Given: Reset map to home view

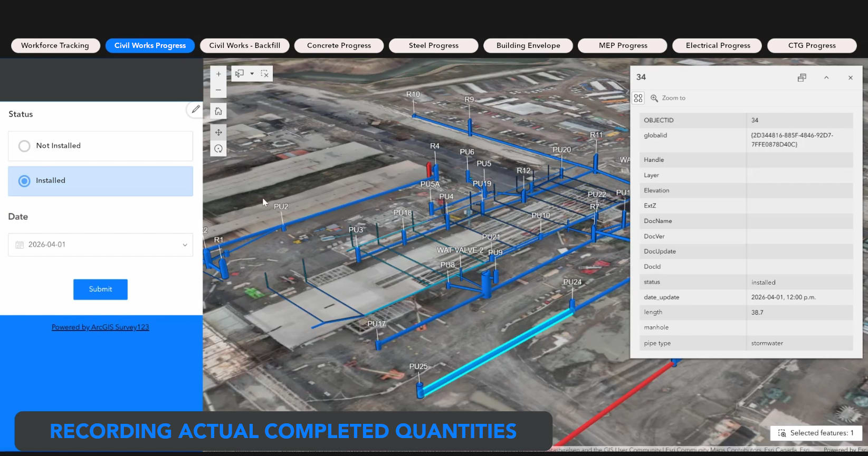Looking at the screenshot, I should pyautogui.click(x=218, y=111).
